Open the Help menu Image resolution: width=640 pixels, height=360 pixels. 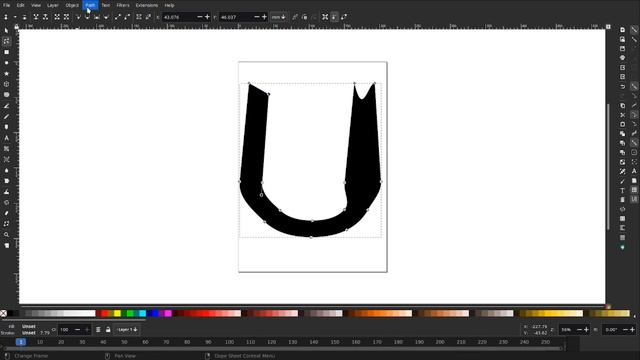(x=169, y=5)
